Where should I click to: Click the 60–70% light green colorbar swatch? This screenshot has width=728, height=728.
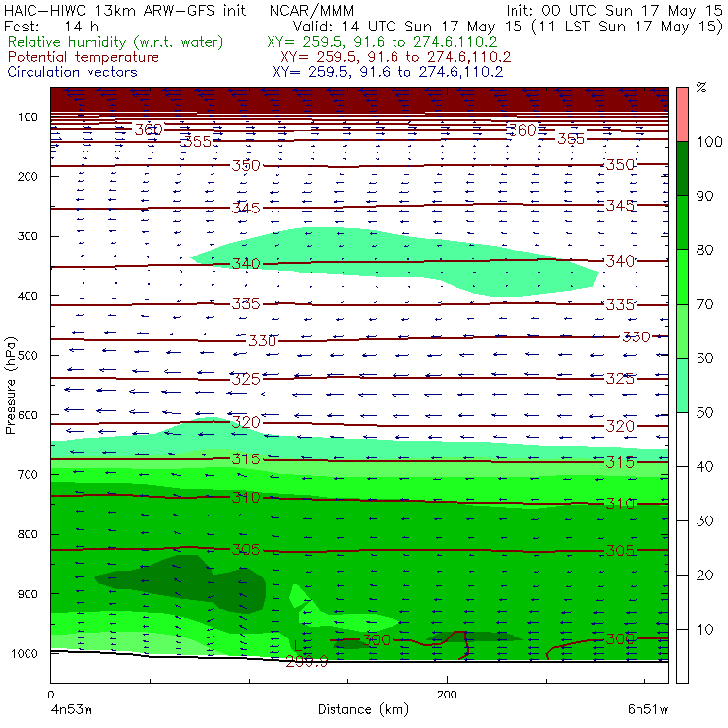tap(682, 331)
